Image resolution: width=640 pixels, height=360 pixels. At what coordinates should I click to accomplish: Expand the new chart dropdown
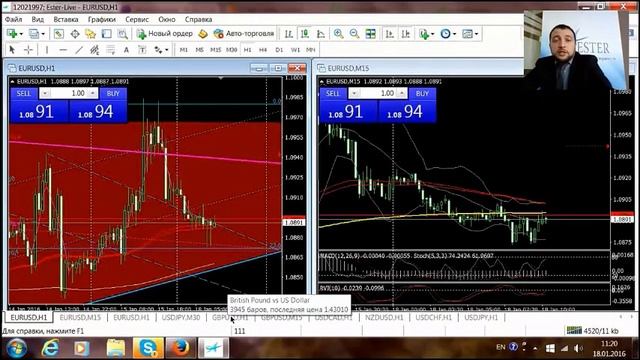tap(21, 34)
